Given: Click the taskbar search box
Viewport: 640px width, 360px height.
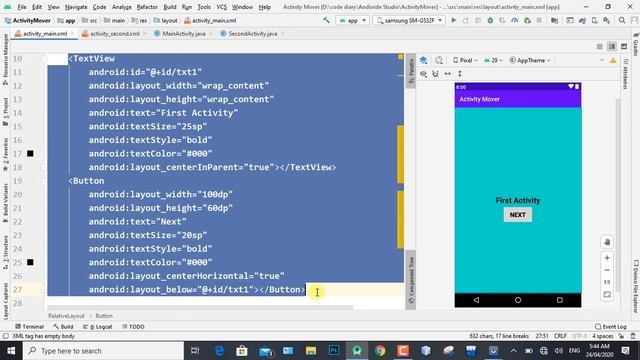Looking at the screenshot, I should pyautogui.click(x=103, y=351).
